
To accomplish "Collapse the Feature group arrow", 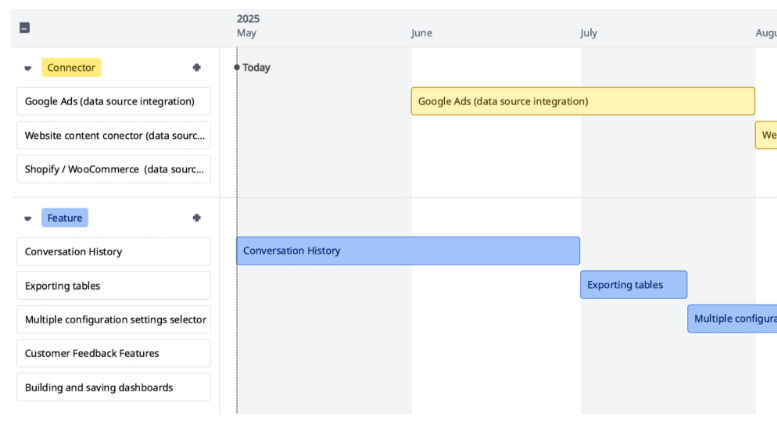I will pyautogui.click(x=28, y=218).
